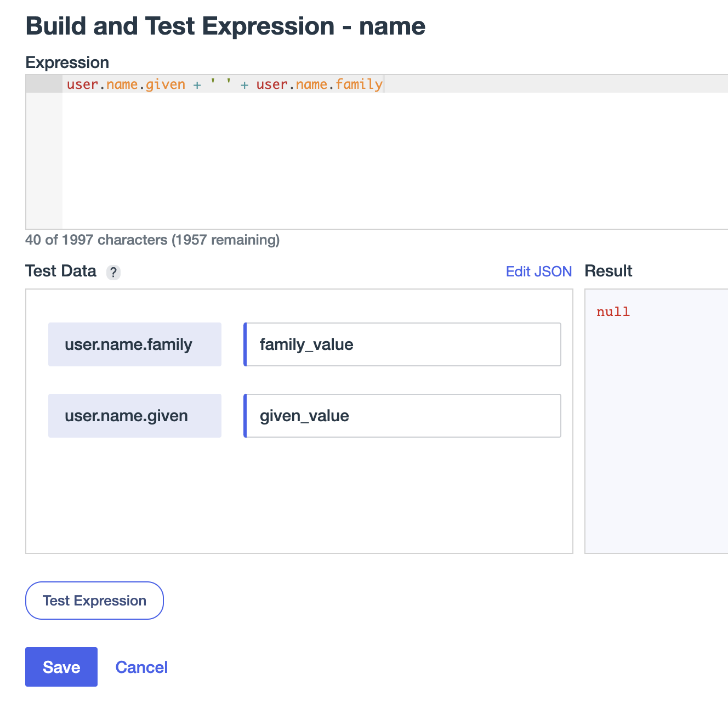Select the expression text user.name.given
Viewport: 728px width, 702px height.
(x=125, y=84)
